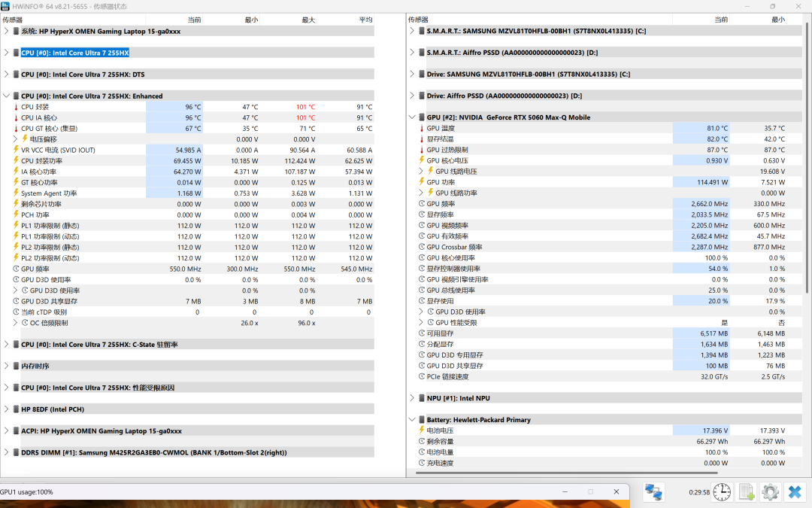Expand the CPU 255HX: 性能受限原因 group
Screen dimensions: 812x508
click(6, 388)
